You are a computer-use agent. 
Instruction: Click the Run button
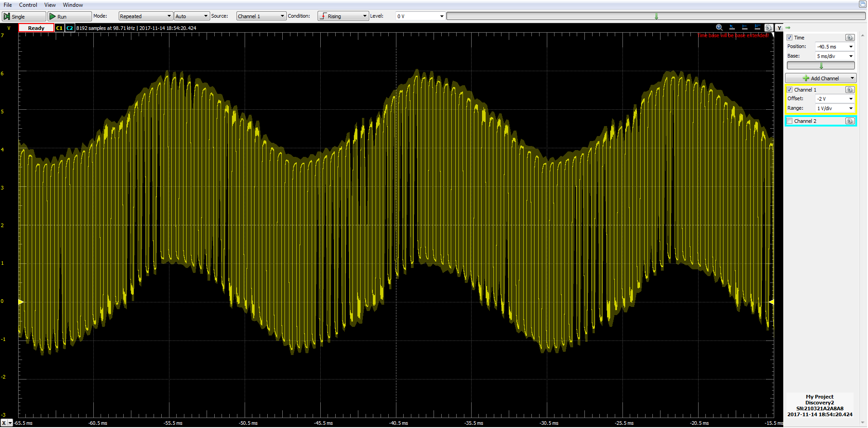(x=70, y=16)
